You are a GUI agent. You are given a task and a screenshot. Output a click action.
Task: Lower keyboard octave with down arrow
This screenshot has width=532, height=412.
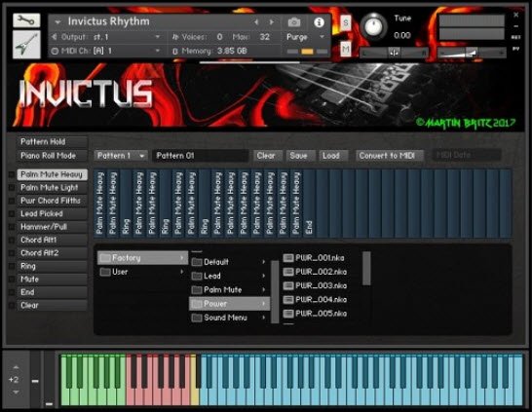(16, 393)
